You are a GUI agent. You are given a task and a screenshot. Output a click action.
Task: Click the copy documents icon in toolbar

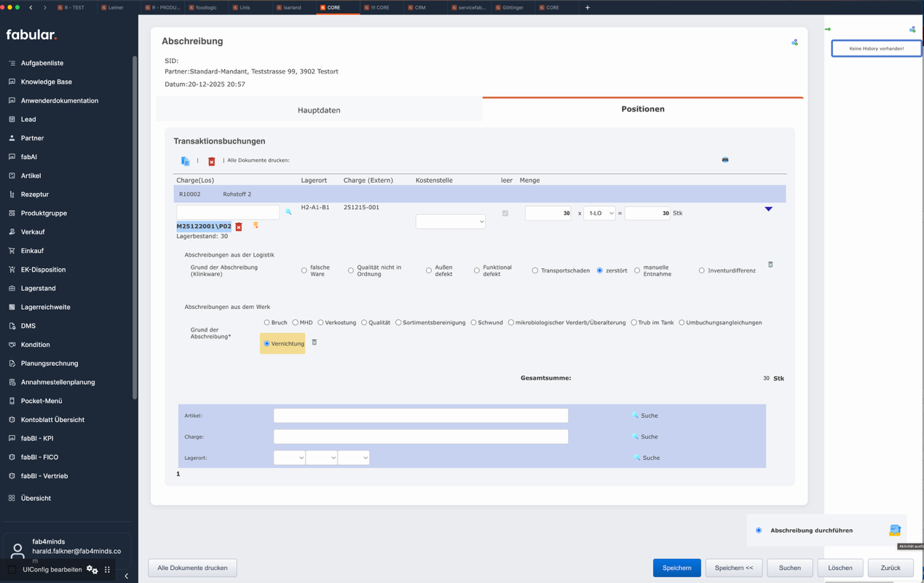pyautogui.click(x=185, y=161)
